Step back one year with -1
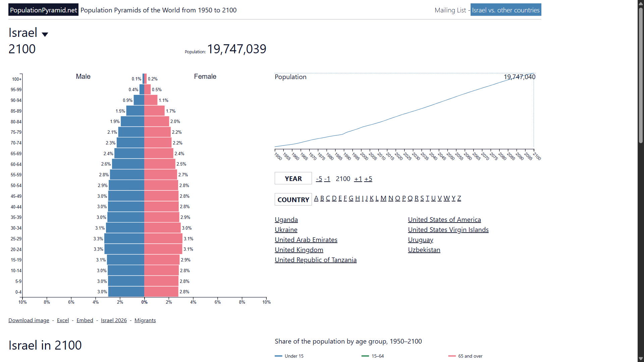 click(327, 179)
